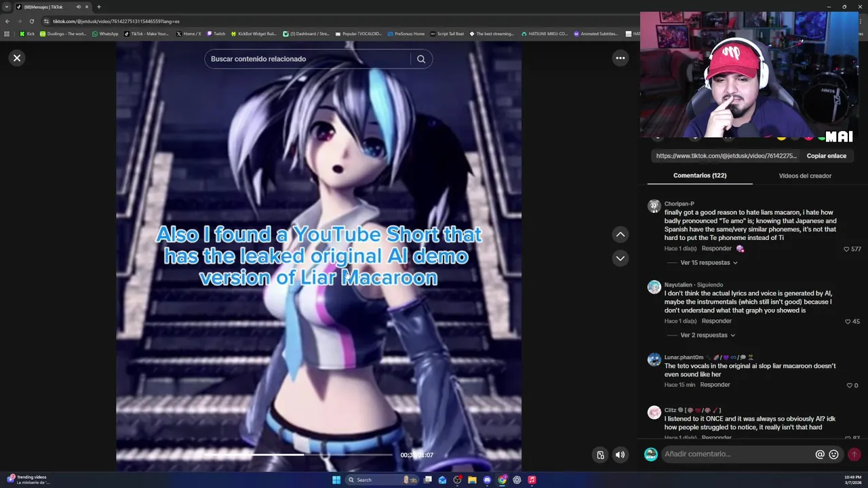Post comment with the red arrow button

(854, 455)
